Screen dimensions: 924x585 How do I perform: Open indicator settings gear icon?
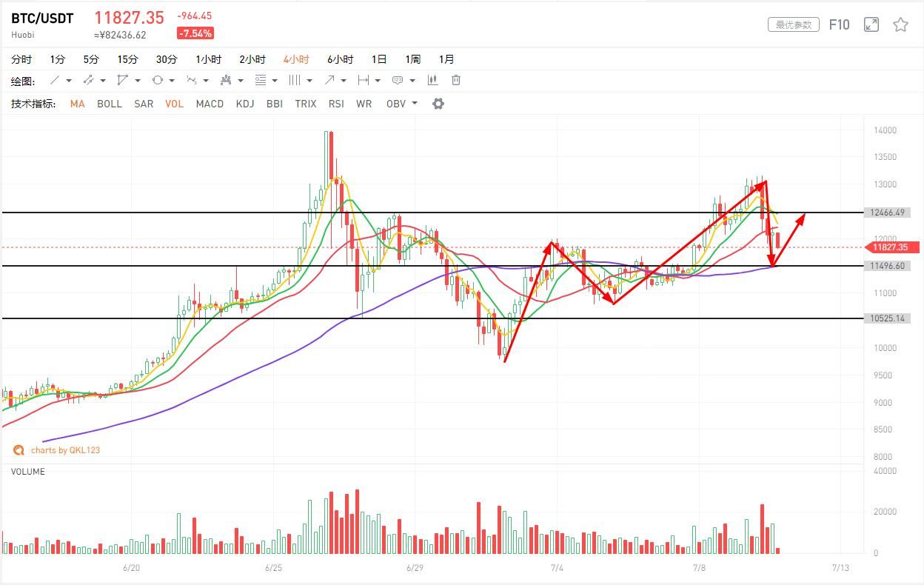(438, 104)
